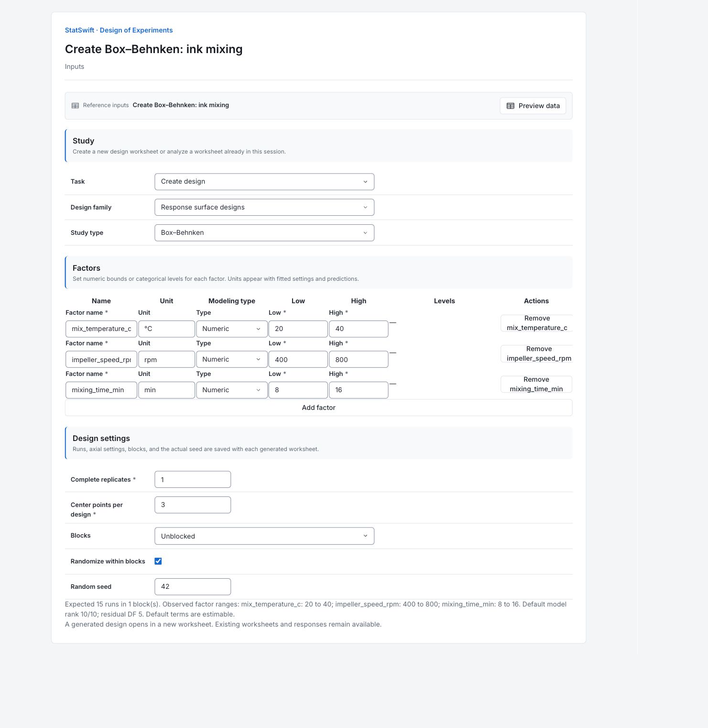Focus the °C unit field

tap(167, 329)
